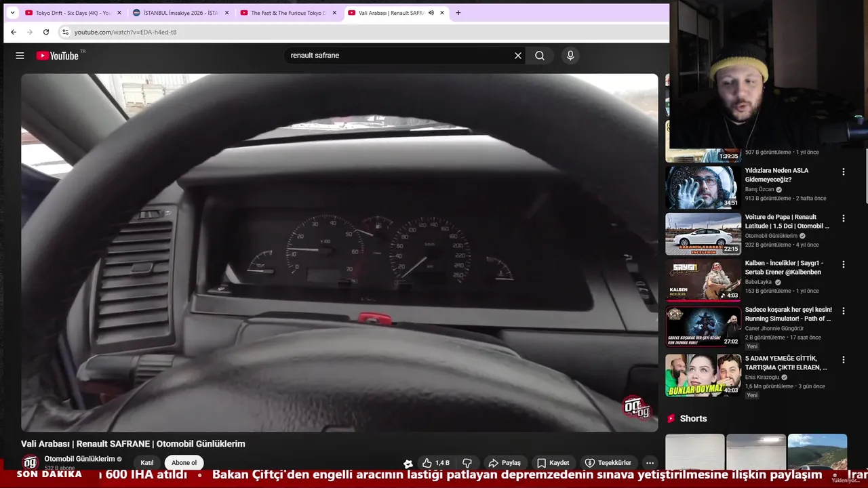The width and height of the screenshot is (868, 488).
Task: Go back using the browser back arrow
Action: point(14,32)
